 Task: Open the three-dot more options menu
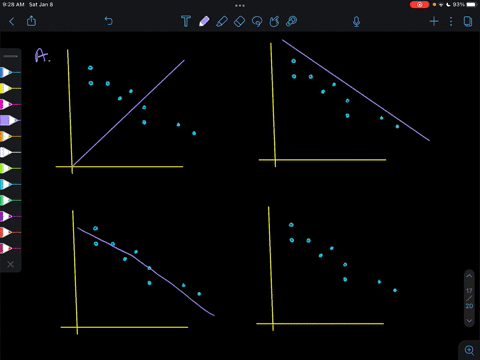point(451,22)
